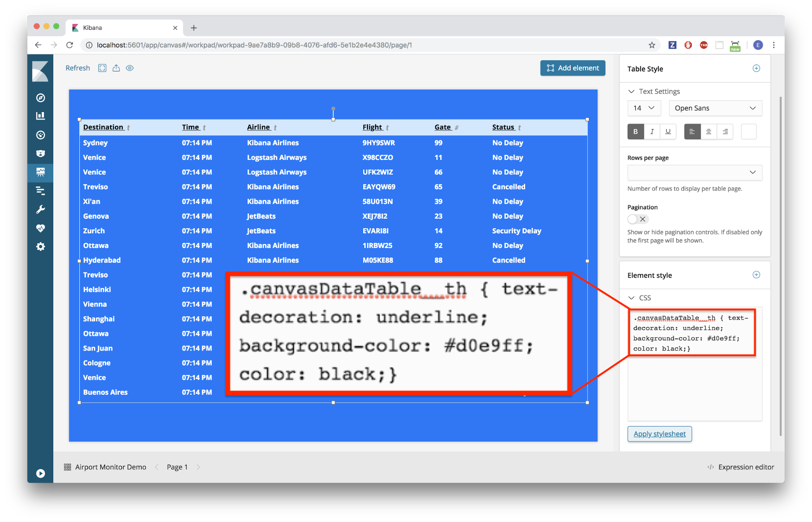The height and width of the screenshot is (522, 812).
Task: Collapse the Text Settings section
Action: [x=654, y=91]
